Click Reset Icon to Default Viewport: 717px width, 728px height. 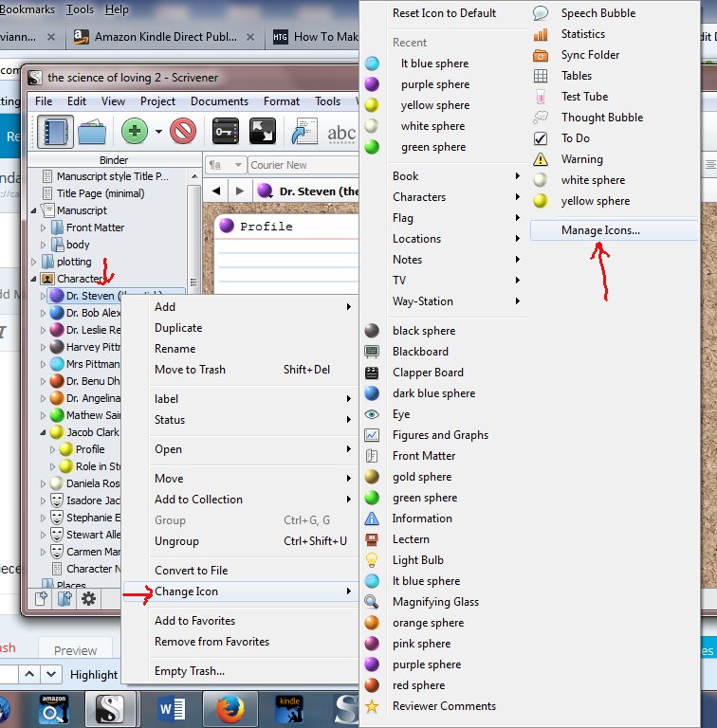[444, 13]
